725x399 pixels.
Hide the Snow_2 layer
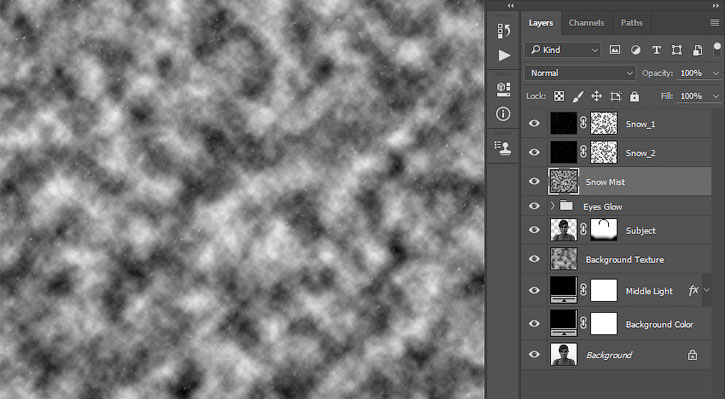[x=534, y=152]
